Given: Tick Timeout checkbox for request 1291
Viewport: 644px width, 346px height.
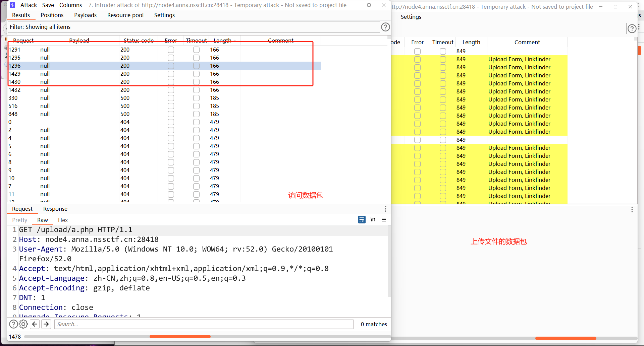Looking at the screenshot, I should click(x=197, y=50).
